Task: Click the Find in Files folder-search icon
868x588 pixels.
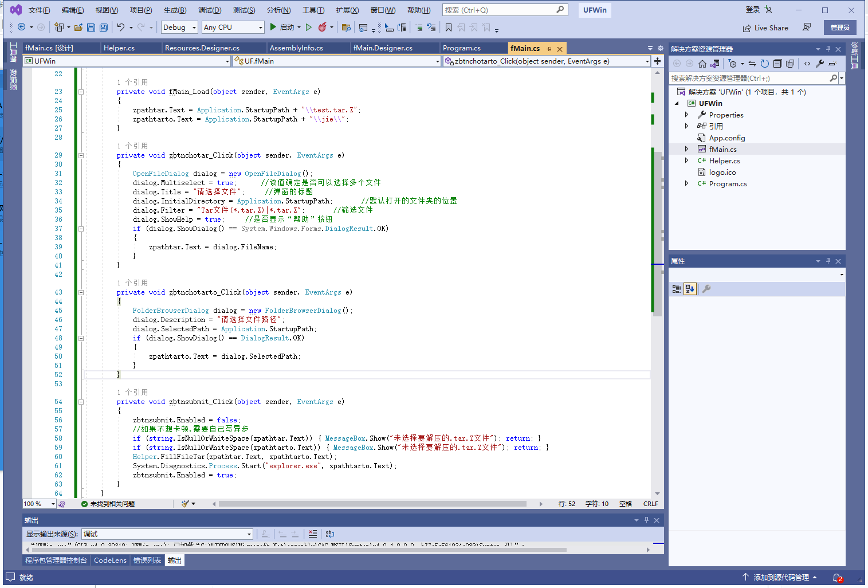Action: (x=346, y=27)
